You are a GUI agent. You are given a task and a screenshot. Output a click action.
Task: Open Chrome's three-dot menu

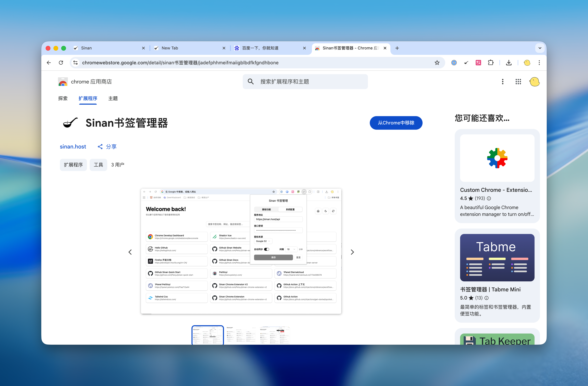[539, 63]
